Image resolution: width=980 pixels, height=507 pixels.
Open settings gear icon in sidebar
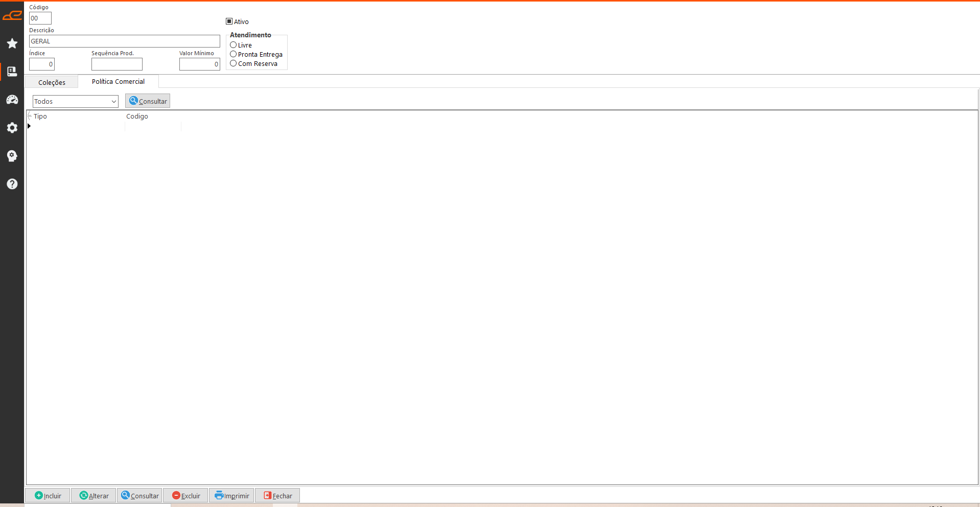(12, 128)
